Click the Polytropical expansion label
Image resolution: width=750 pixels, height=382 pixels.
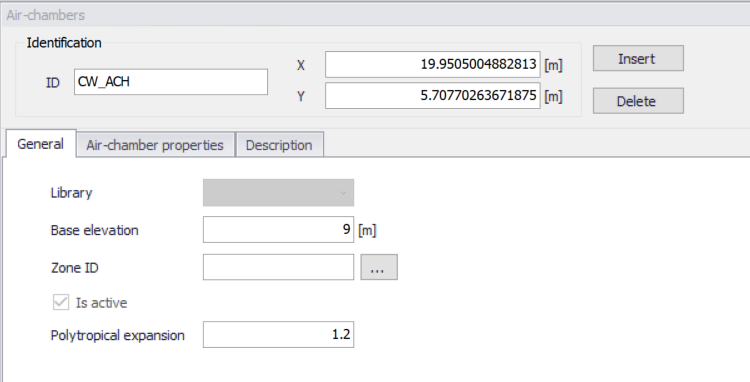[118, 335]
